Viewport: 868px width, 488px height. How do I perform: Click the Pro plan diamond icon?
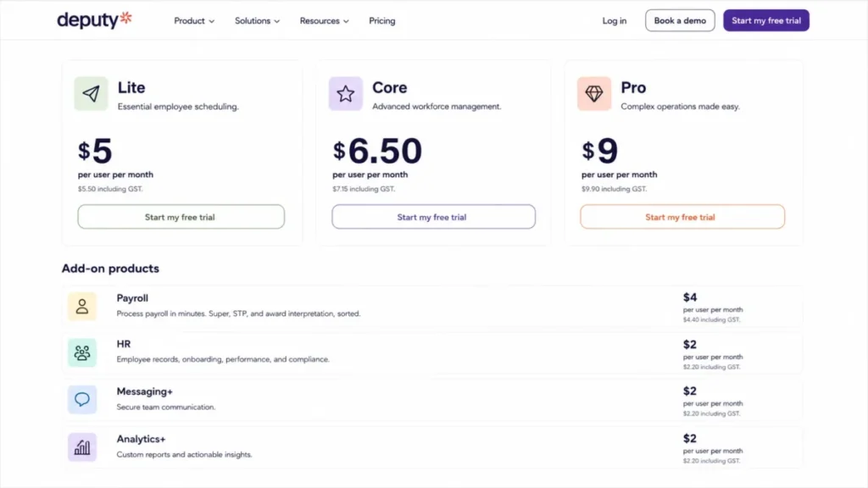594,93
